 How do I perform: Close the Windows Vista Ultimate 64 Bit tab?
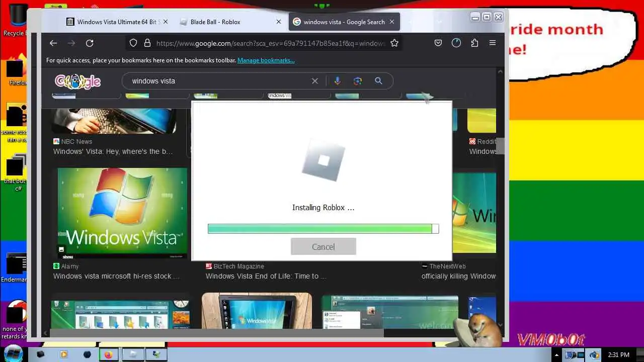[166, 22]
